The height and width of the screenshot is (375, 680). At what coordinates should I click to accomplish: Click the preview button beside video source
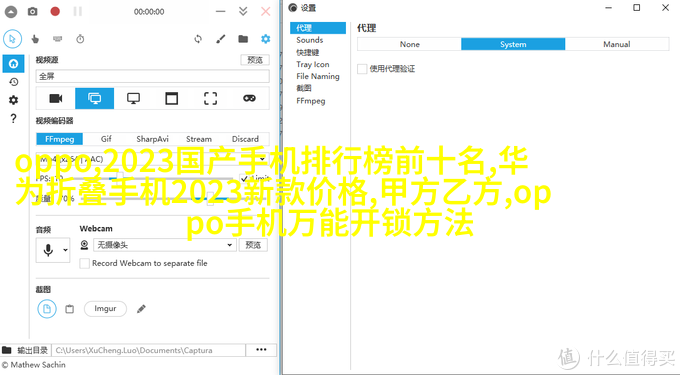click(x=255, y=60)
